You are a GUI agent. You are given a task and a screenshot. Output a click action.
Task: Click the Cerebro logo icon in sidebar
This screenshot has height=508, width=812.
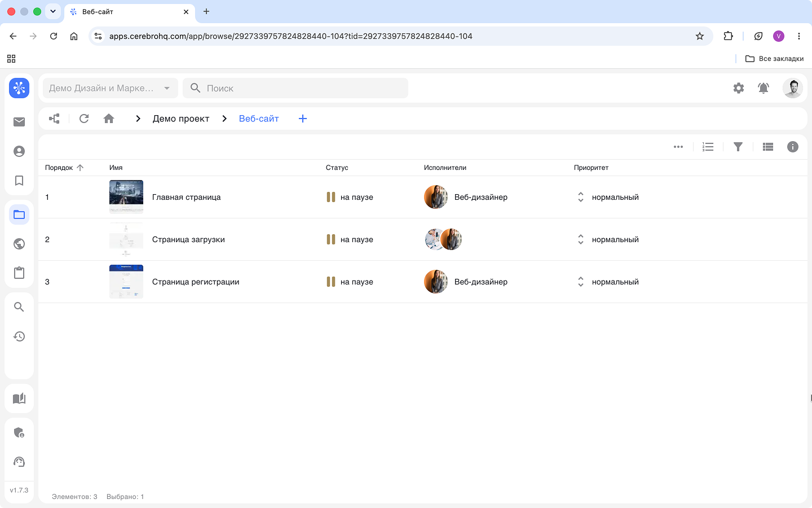tap(19, 88)
